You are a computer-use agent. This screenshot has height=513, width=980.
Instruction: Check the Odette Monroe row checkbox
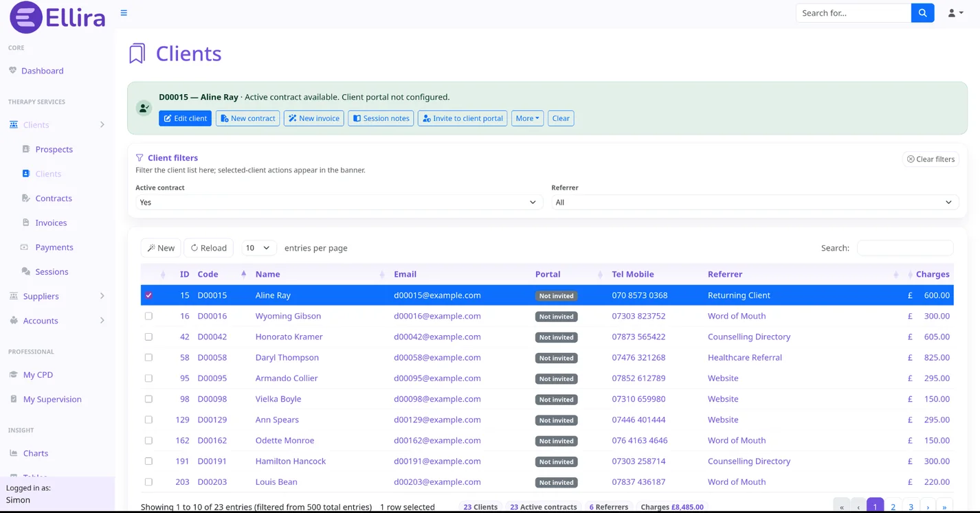(148, 440)
